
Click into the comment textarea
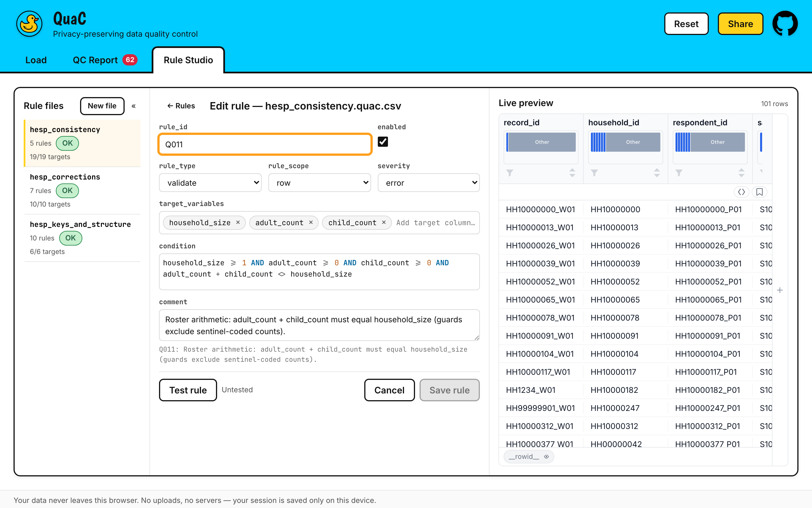[x=319, y=325]
